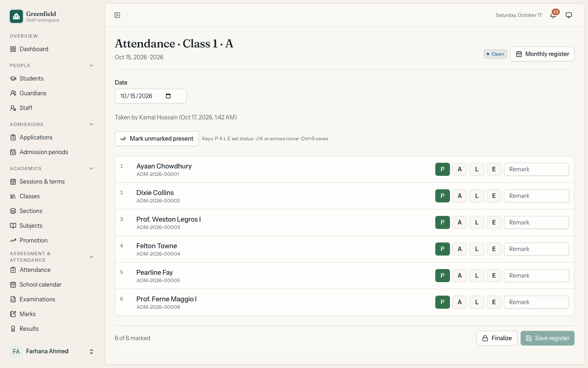Mark Prof. Ferne Maggio I as Late
This screenshot has width=588, height=368.
(477, 302)
